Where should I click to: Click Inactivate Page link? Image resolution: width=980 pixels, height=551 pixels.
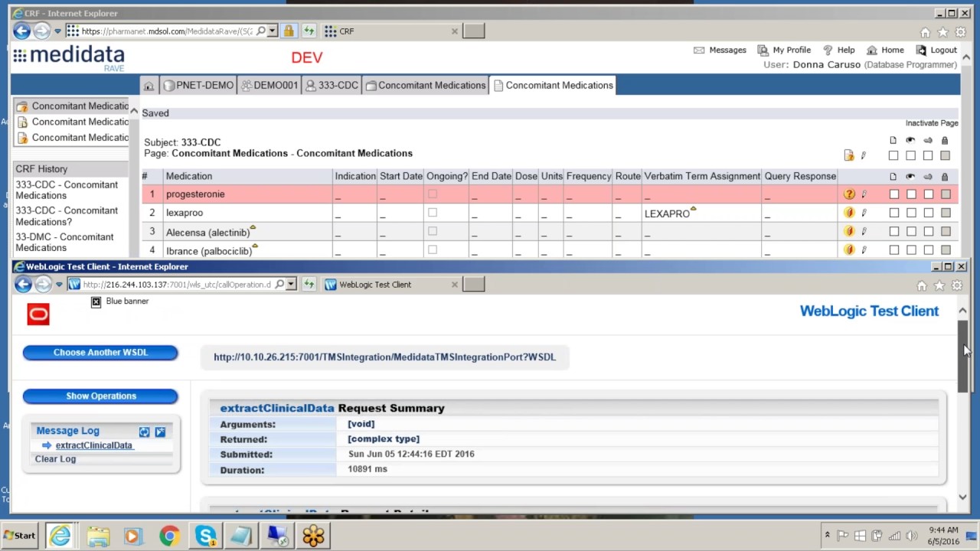[932, 122]
